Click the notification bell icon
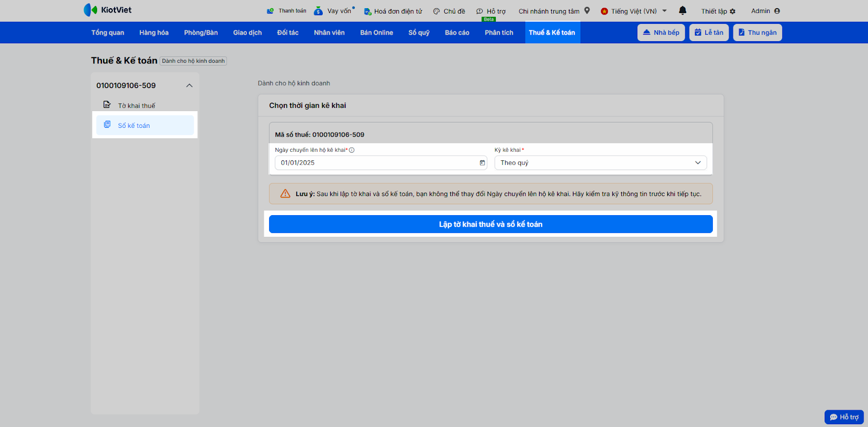Viewport: 868px width, 427px height. [682, 10]
